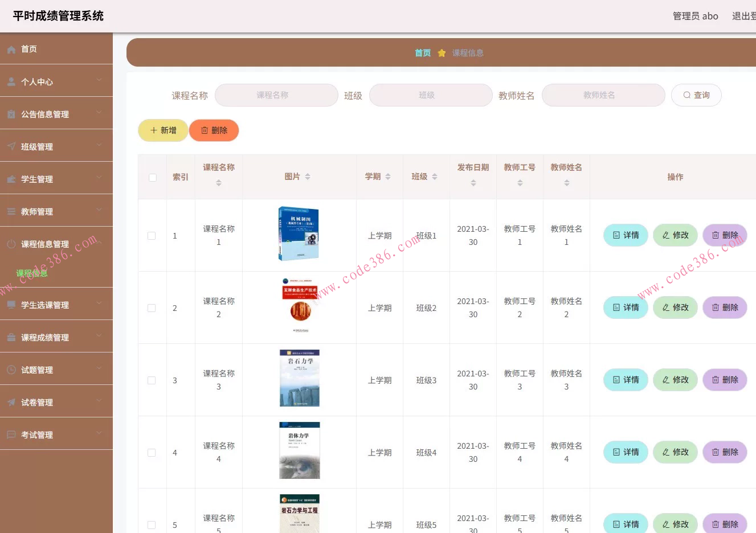Click the 教师管理 list icon
Viewport: 756px width, 533px height.
click(12, 211)
